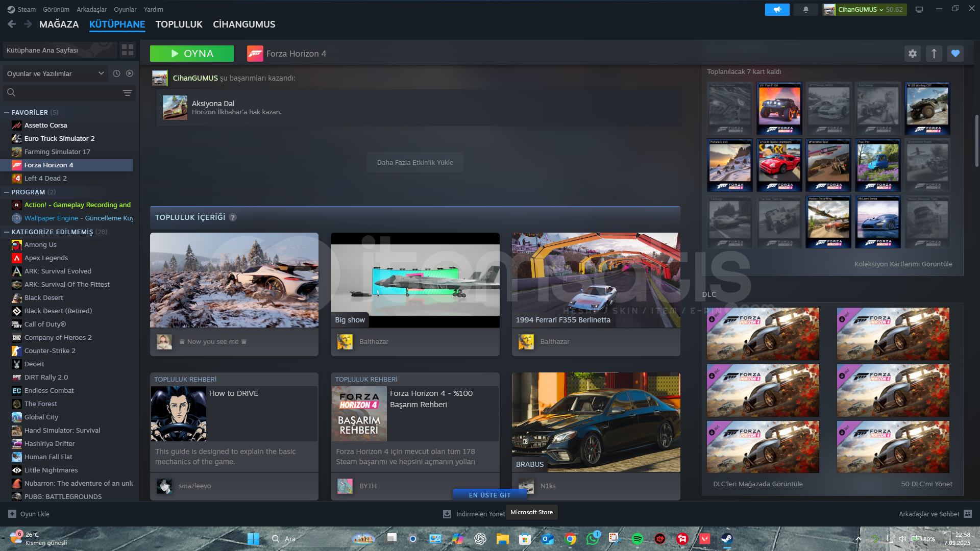Click the up arrow icon beside gear
The width and height of the screenshot is (980, 551).
[x=934, y=54]
